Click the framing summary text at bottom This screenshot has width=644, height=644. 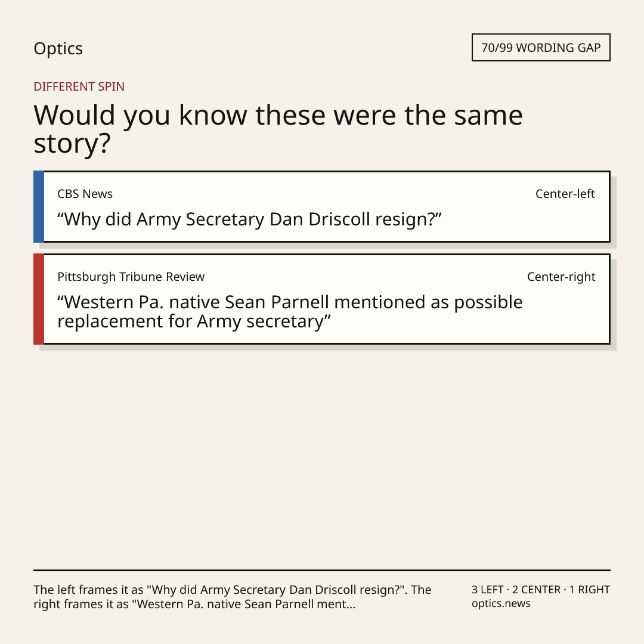233,597
